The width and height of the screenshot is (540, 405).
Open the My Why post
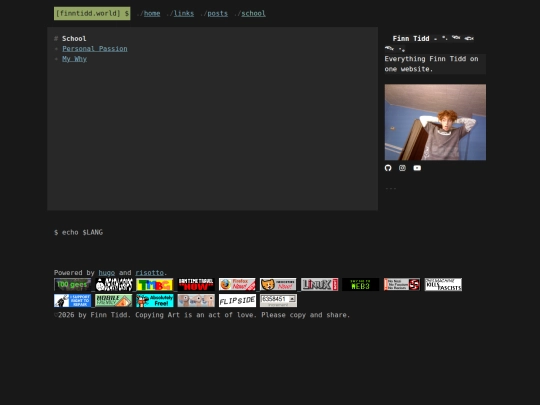coord(74,59)
